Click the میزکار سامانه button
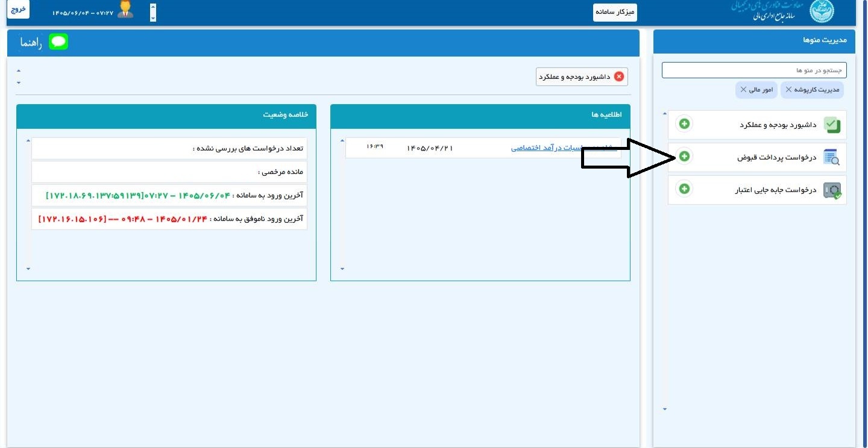The height and width of the screenshot is (448, 868). tap(615, 12)
